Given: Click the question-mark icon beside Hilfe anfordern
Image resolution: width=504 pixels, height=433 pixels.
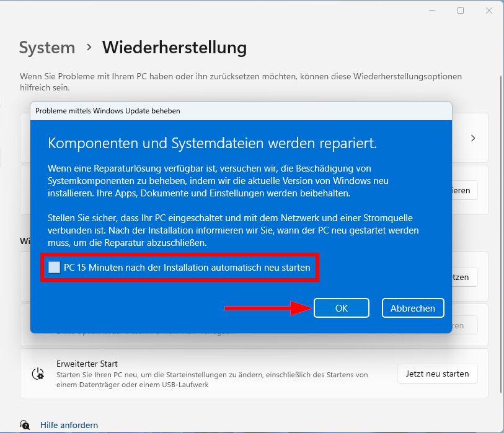Looking at the screenshot, I should click(24, 425).
